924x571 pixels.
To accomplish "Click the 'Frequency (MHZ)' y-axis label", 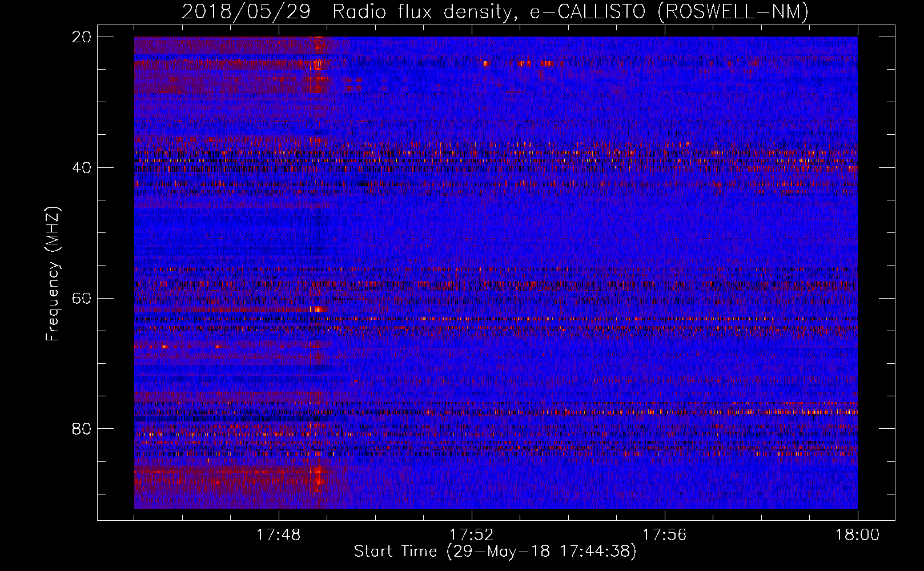I will (53, 274).
